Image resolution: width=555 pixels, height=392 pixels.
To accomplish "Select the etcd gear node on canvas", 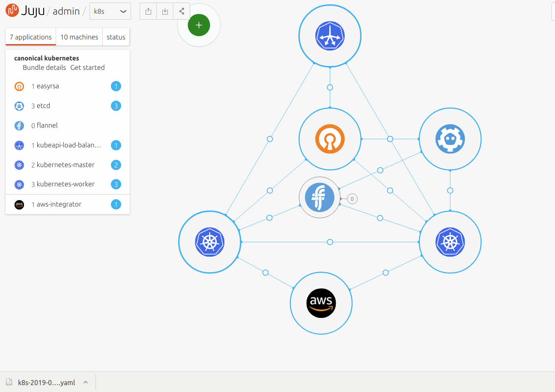I will 450,139.
